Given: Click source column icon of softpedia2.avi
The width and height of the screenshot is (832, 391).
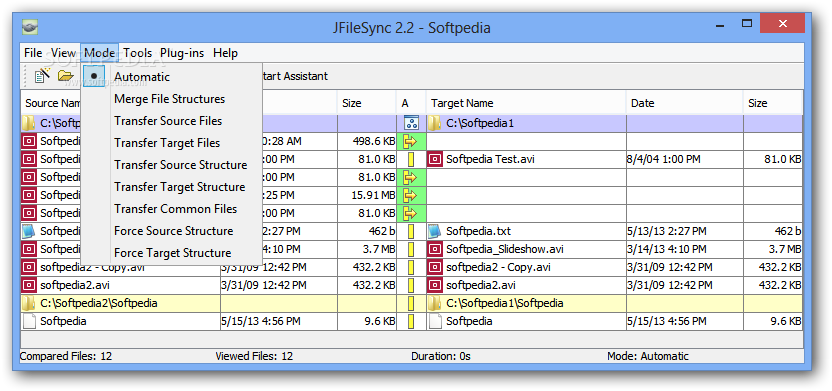Looking at the screenshot, I should pyautogui.click(x=29, y=285).
